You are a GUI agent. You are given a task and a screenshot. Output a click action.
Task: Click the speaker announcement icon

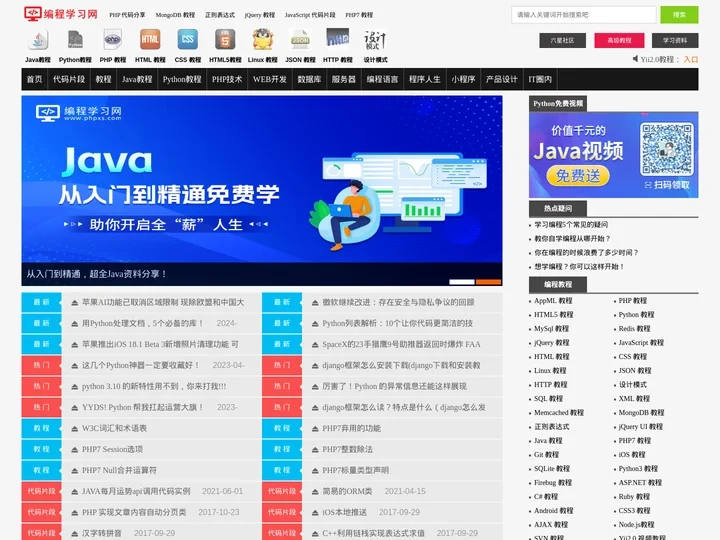pyautogui.click(x=635, y=59)
